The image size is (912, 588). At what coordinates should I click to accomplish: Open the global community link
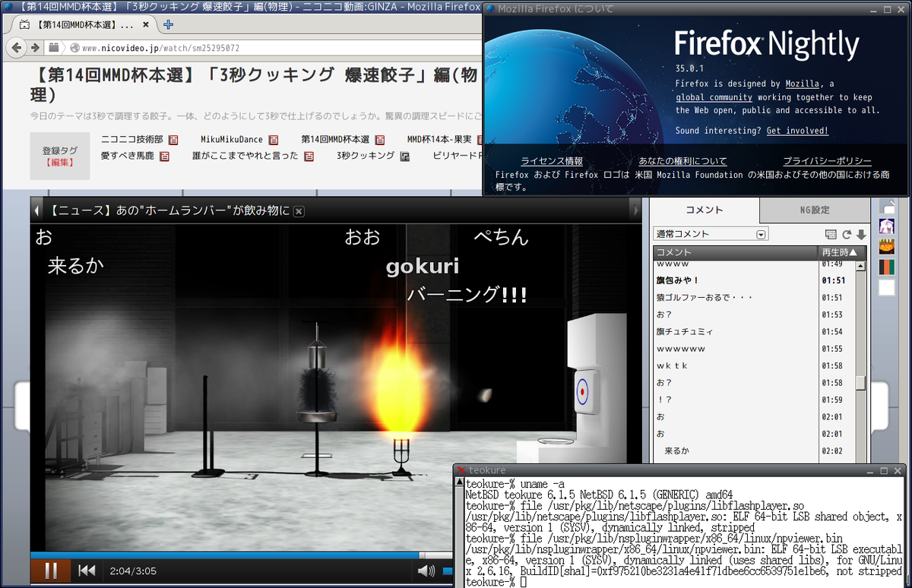714,97
